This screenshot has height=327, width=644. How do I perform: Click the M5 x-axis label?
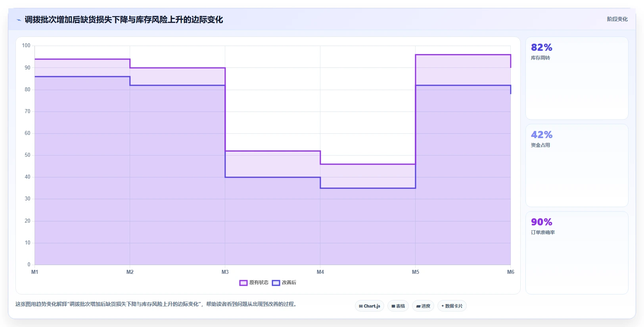click(x=416, y=272)
